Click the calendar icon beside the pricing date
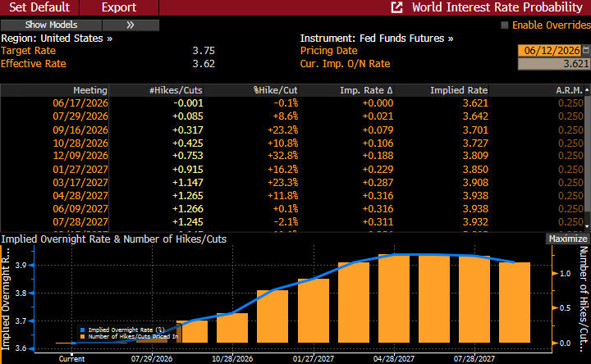The height and width of the screenshot is (364, 591). 586,50
